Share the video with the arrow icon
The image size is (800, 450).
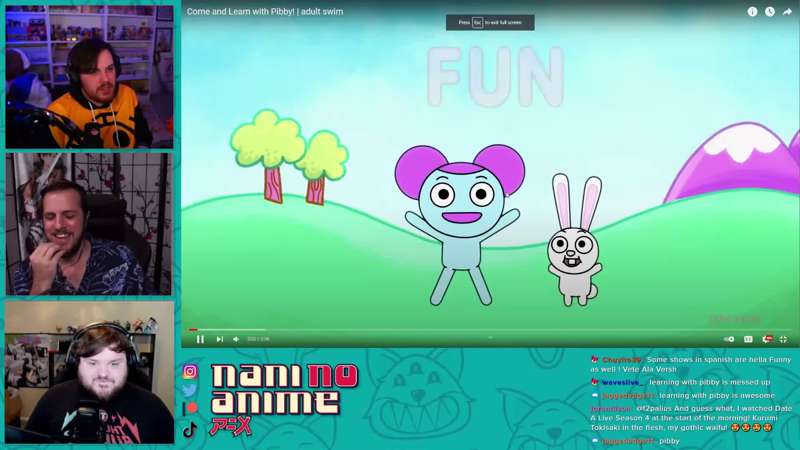[787, 12]
